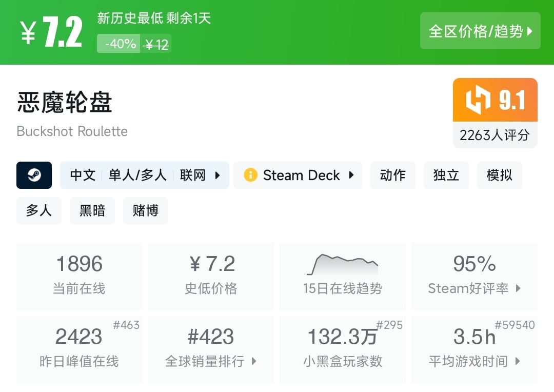
Task: Select the 赌博 tag
Action: tap(146, 210)
